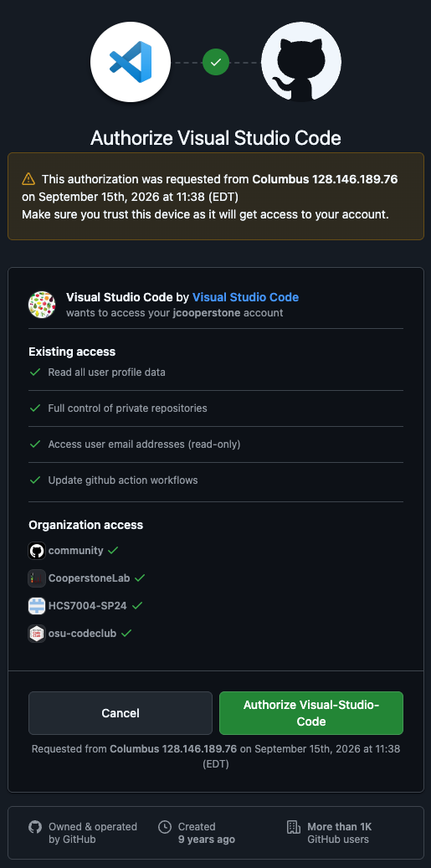This screenshot has width=431, height=868.
Task: Click the Existing access heading
Action: (72, 352)
